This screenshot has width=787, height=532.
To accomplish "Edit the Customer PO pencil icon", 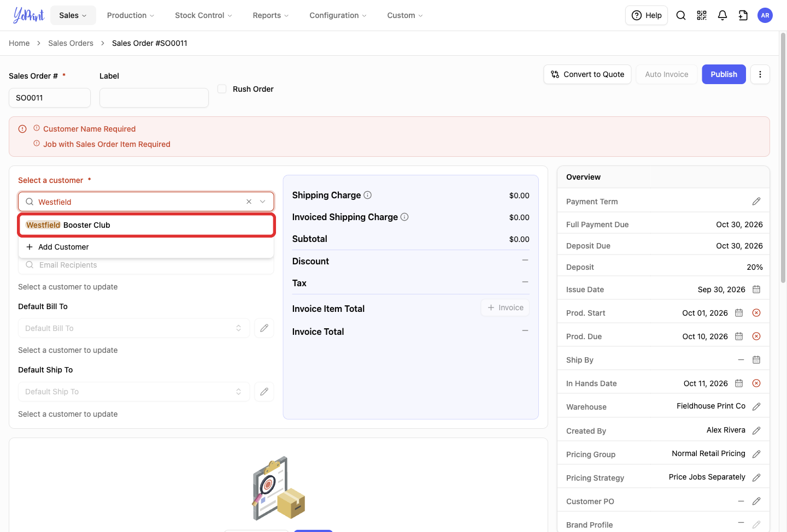I will [756, 501].
